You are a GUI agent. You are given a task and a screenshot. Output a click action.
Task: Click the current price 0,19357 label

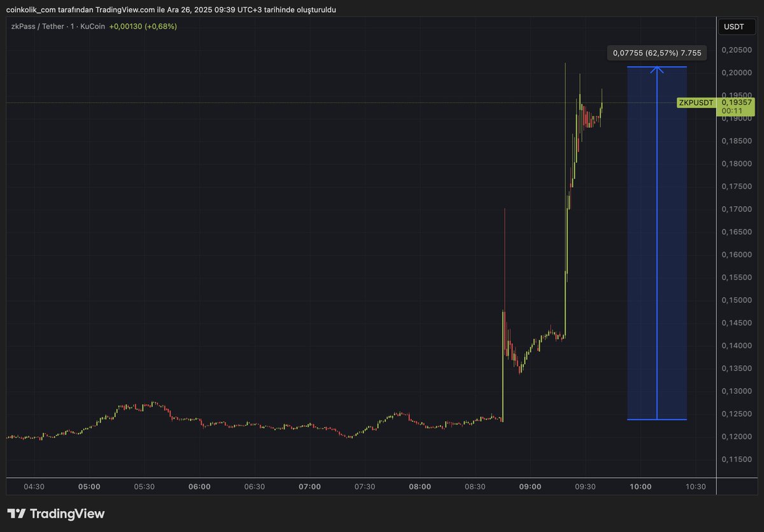(x=737, y=102)
